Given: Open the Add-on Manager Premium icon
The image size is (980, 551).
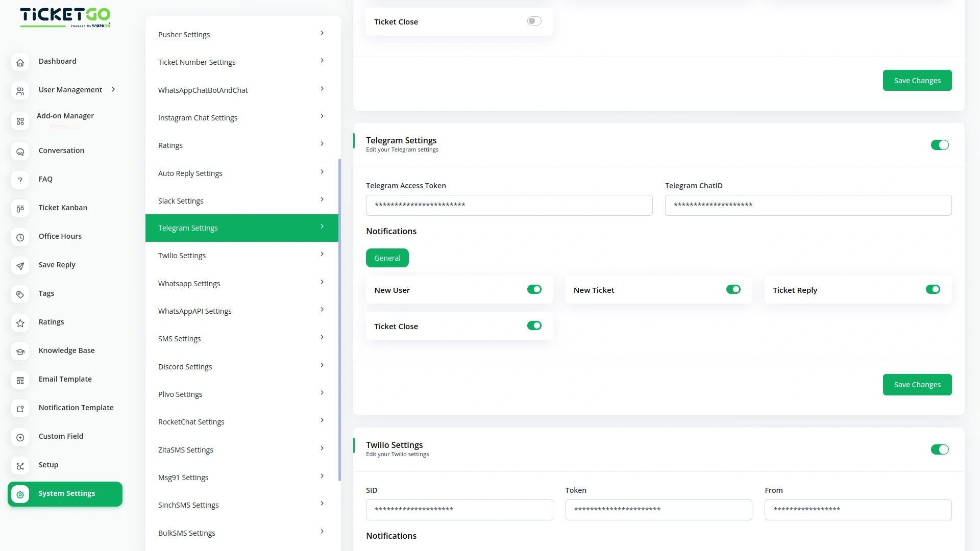Looking at the screenshot, I should [20, 121].
